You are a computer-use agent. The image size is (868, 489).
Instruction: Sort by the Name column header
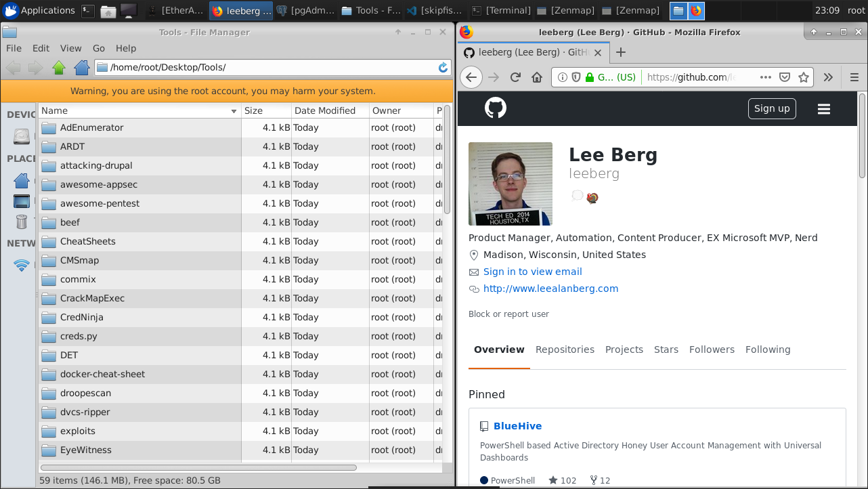click(139, 110)
